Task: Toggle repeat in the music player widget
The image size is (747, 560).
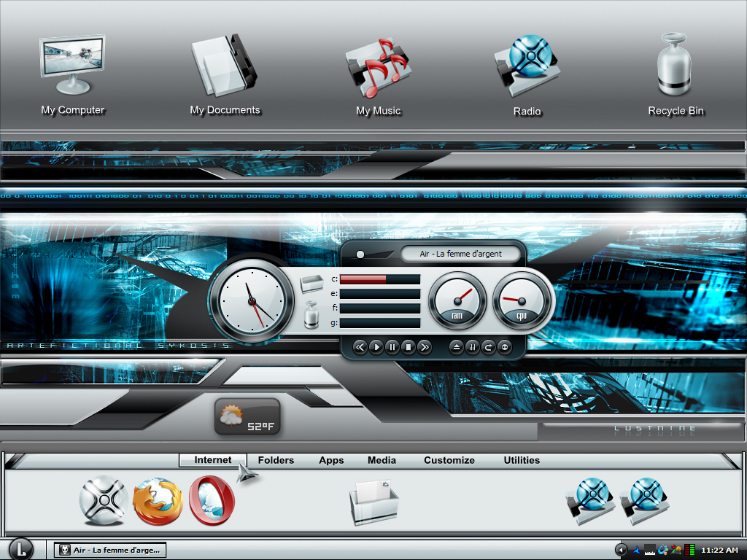Action: 488,347
